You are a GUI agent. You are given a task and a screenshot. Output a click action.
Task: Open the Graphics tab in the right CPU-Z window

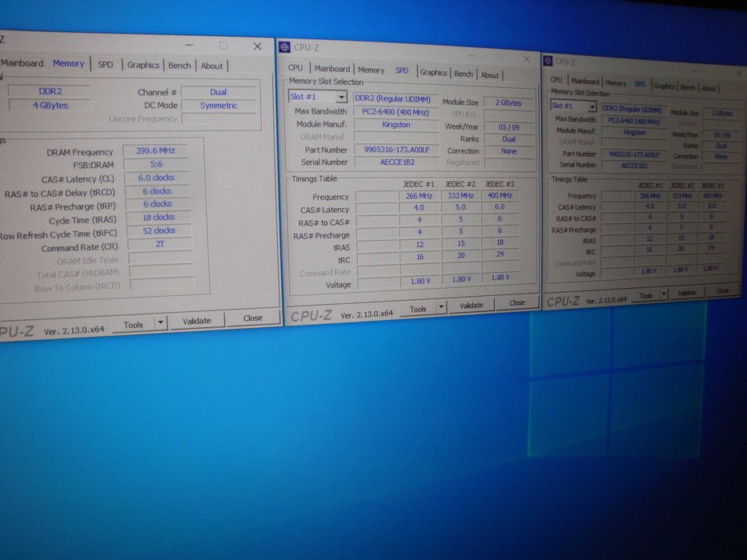click(x=664, y=86)
